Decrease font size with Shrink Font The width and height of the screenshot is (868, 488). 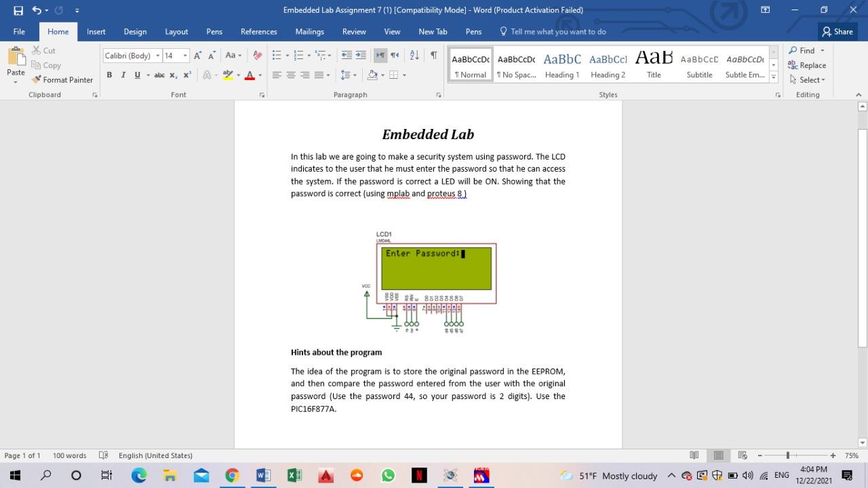[212, 56]
